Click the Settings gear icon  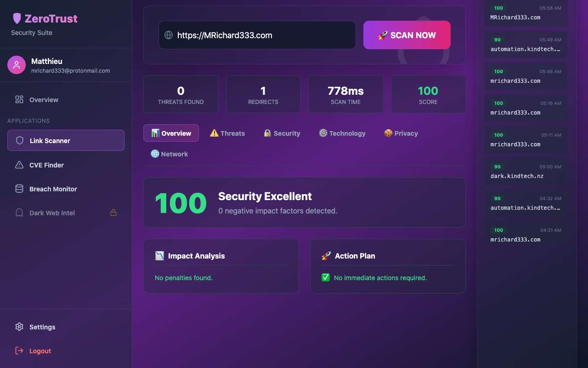(19, 327)
